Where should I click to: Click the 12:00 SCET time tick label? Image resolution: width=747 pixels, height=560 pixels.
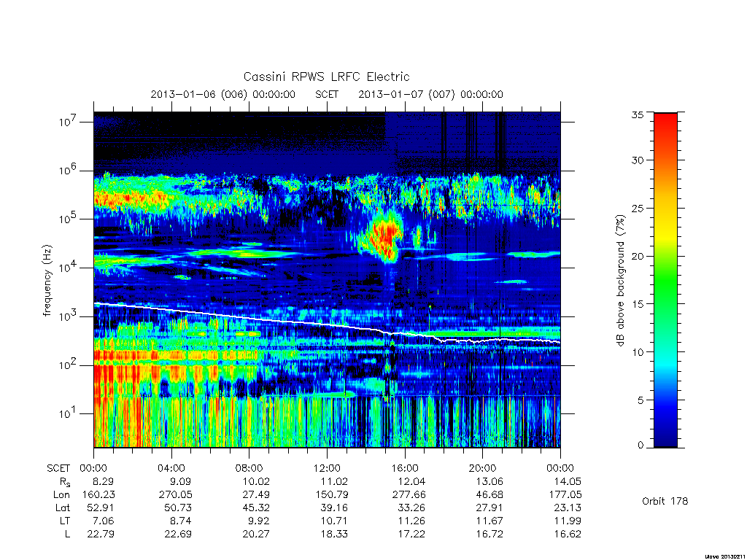click(327, 468)
